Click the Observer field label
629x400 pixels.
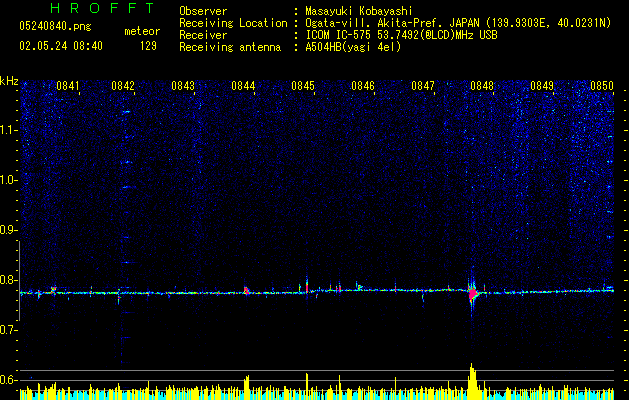[203, 11]
